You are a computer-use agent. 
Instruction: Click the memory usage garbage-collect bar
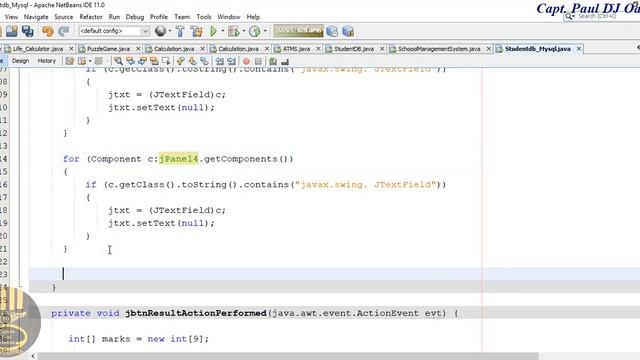tap(298, 31)
